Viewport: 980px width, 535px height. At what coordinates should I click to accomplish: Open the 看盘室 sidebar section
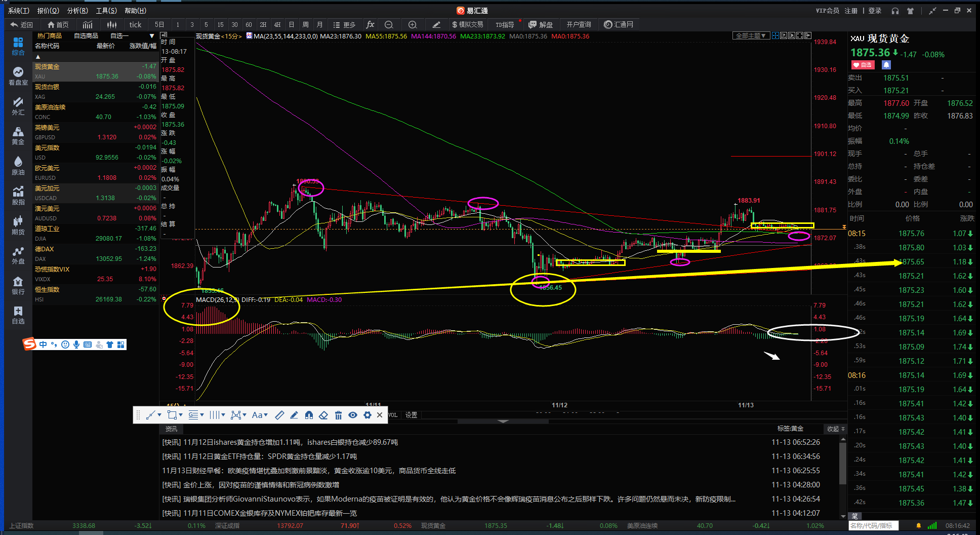tap(18, 76)
